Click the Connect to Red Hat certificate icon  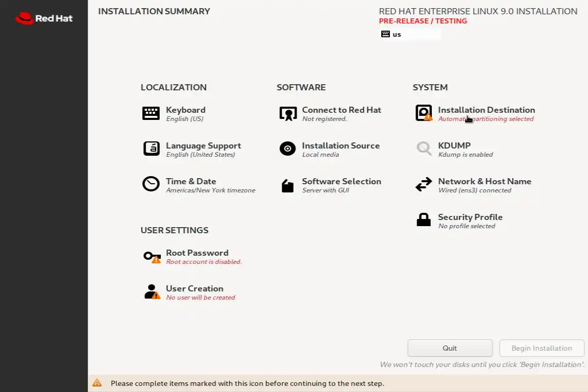[288, 113]
